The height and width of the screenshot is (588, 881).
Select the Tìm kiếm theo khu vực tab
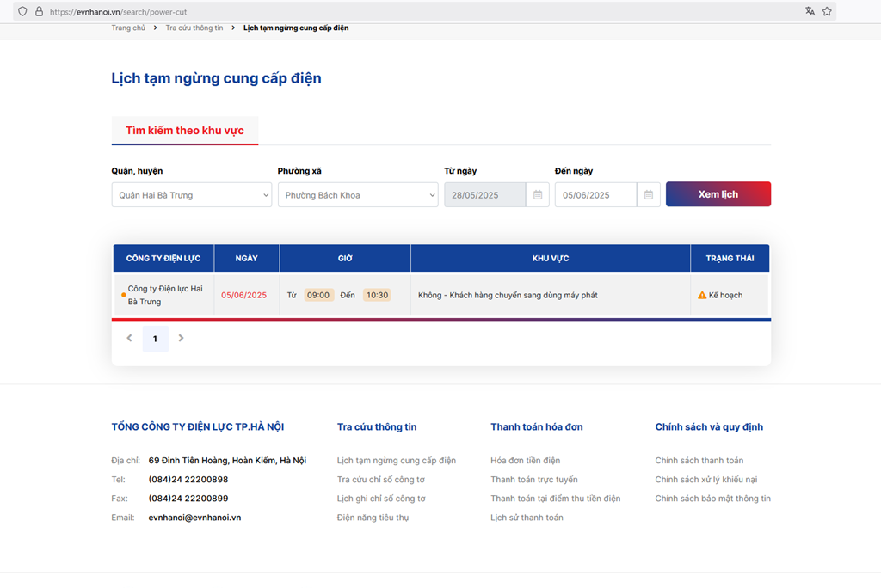tap(185, 131)
